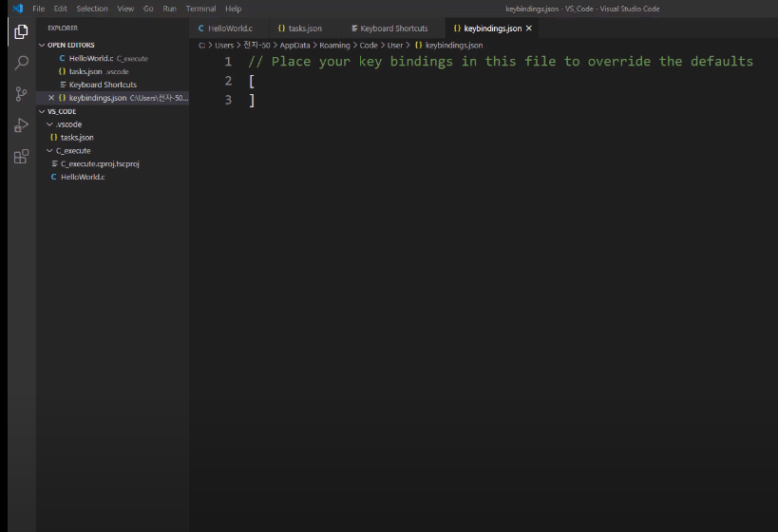
Task: Open the Run menu
Action: [170, 9]
